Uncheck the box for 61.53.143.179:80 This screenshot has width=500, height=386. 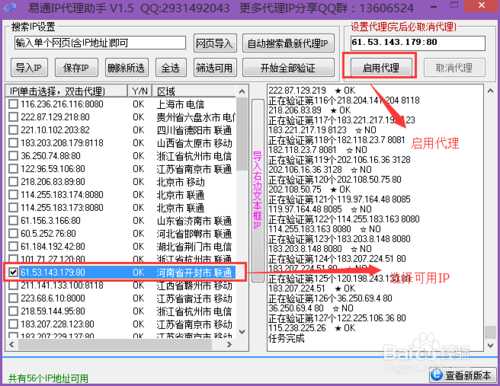(13, 272)
